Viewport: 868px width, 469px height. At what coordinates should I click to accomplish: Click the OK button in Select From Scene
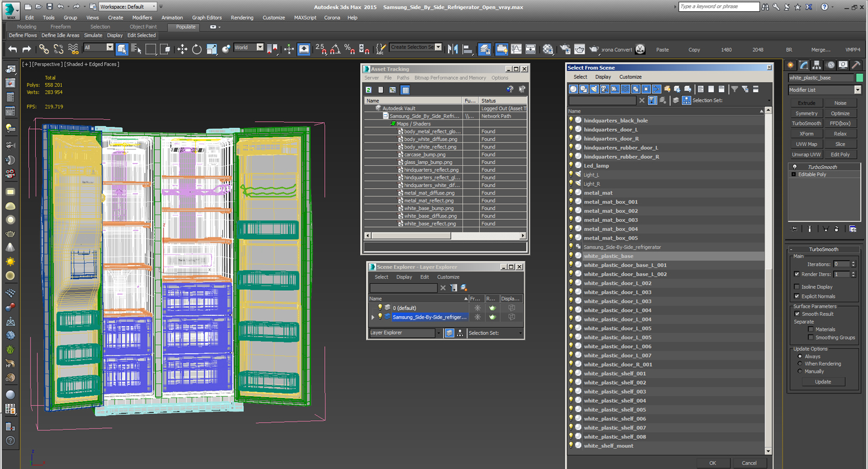(713, 463)
